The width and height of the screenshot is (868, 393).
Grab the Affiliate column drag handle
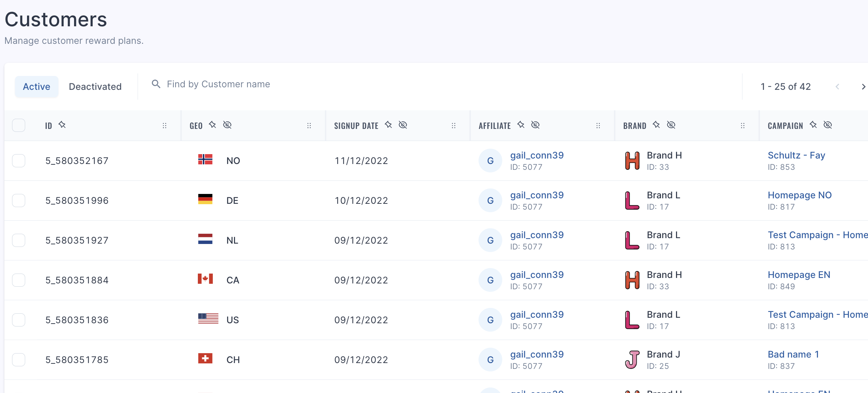(598, 126)
